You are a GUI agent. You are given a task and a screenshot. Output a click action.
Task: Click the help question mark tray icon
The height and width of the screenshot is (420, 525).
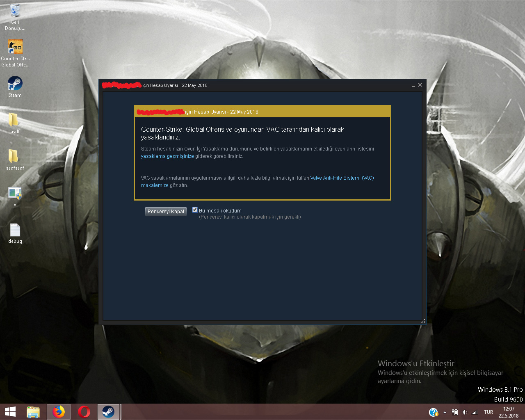(433, 412)
